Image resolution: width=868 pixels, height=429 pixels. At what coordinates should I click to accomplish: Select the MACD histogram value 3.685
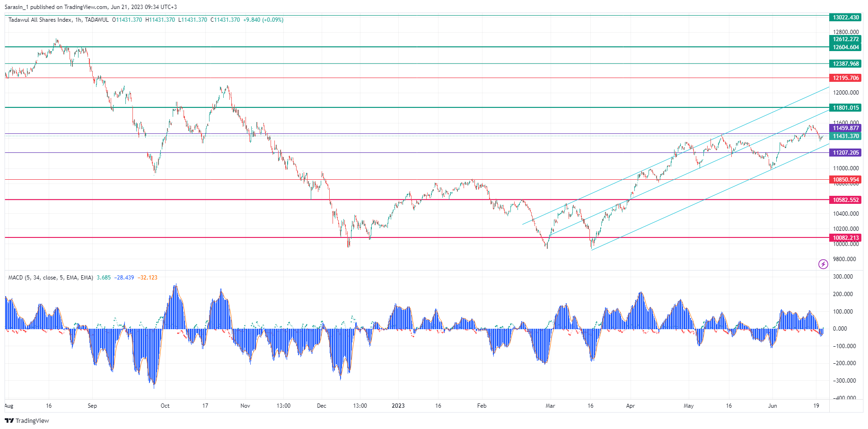pyautogui.click(x=104, y=278)
